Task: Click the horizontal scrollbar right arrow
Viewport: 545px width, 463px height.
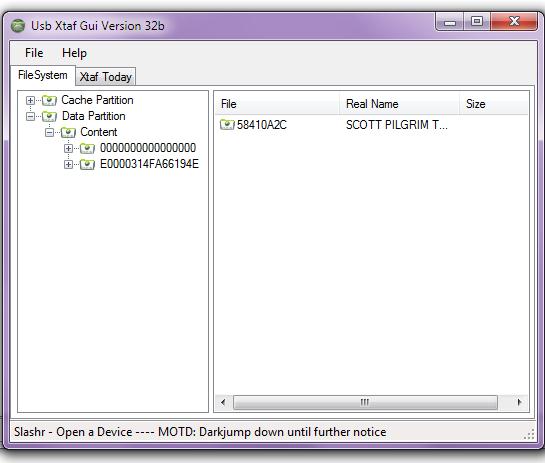Action: [519, 403]
